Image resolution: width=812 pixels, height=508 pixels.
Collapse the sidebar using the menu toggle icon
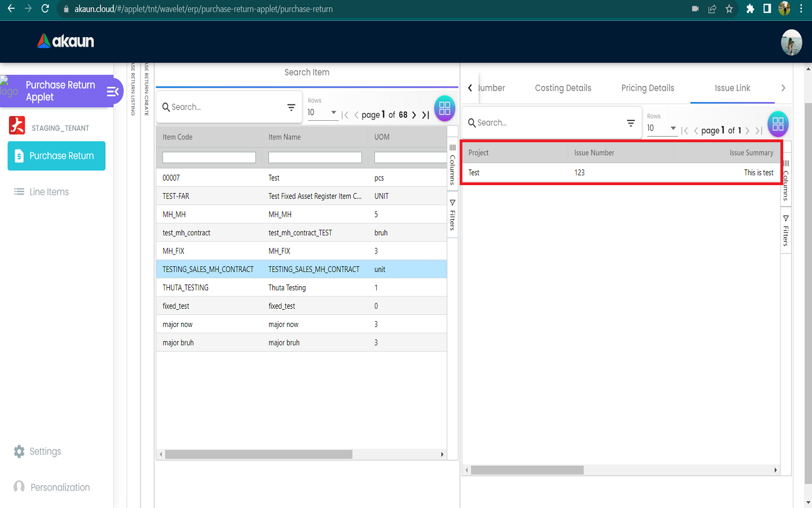coord(112,91)
